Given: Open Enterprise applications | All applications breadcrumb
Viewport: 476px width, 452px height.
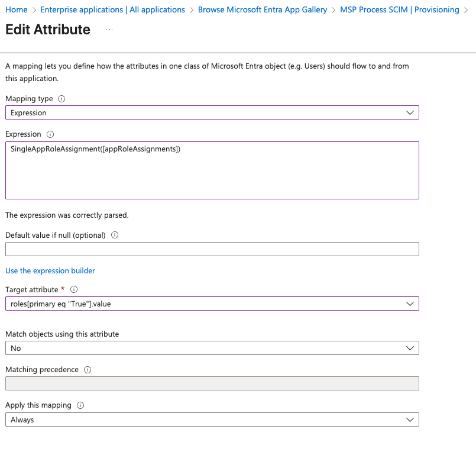Looking at the screenshot, I should tap(112, 9).
